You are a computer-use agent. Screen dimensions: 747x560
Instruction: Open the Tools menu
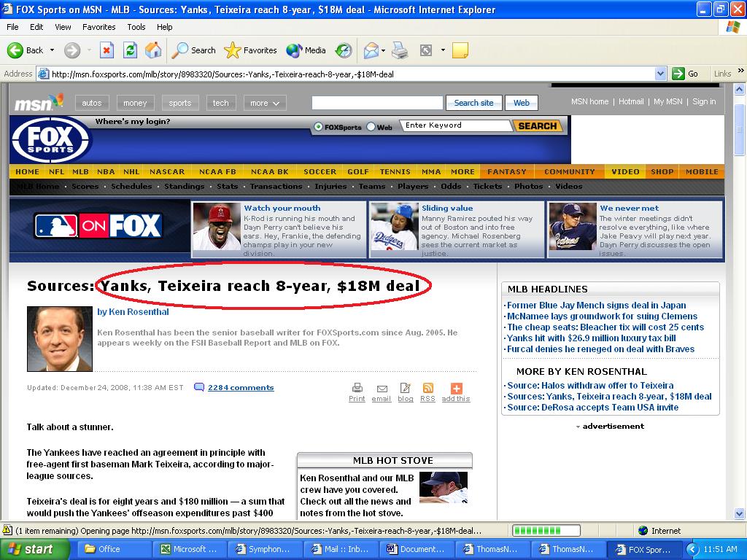[x=136, y=27]
